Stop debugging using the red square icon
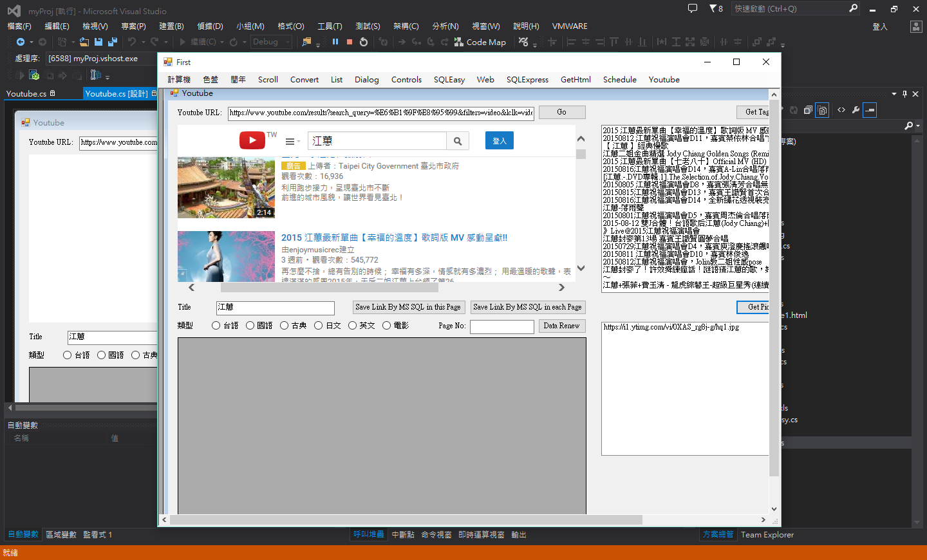The height and width of the screenshot is (560, 927). click(x=350, y=42)
